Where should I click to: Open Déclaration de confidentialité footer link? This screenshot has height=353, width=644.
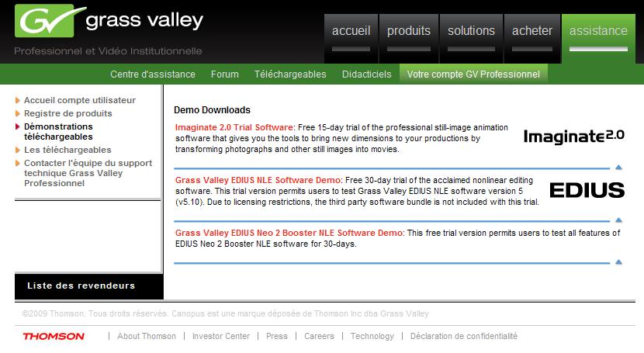coord(464,336)
